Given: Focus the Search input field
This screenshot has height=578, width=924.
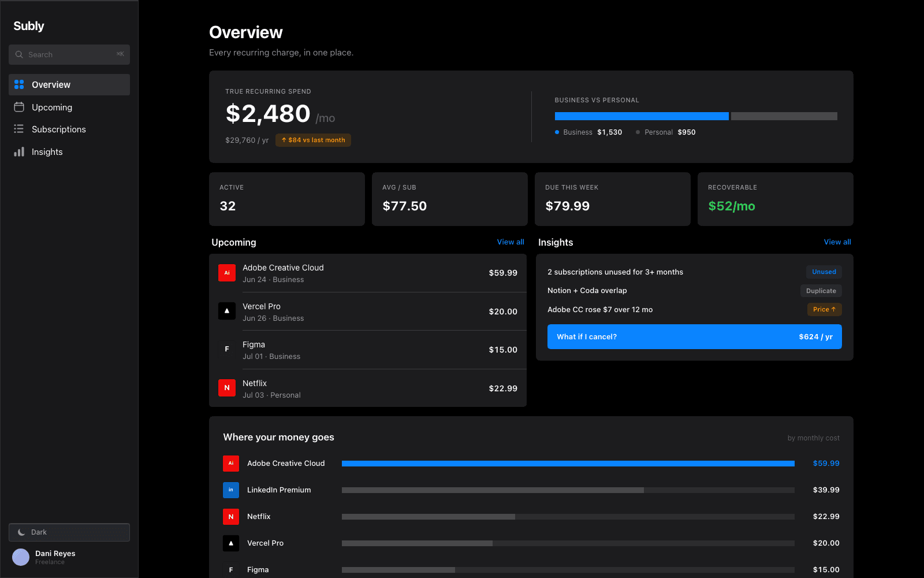Looking at the screenshot, I should [x=69, y=54].
